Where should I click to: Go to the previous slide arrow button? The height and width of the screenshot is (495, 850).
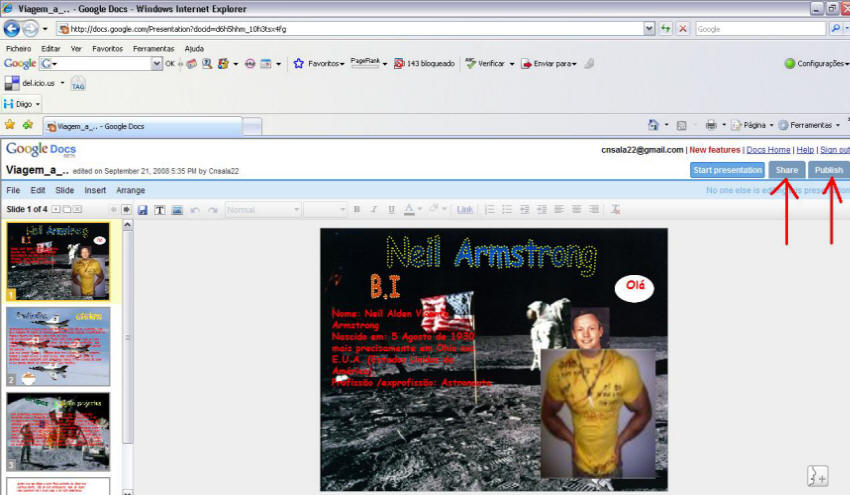coord(113,209)
